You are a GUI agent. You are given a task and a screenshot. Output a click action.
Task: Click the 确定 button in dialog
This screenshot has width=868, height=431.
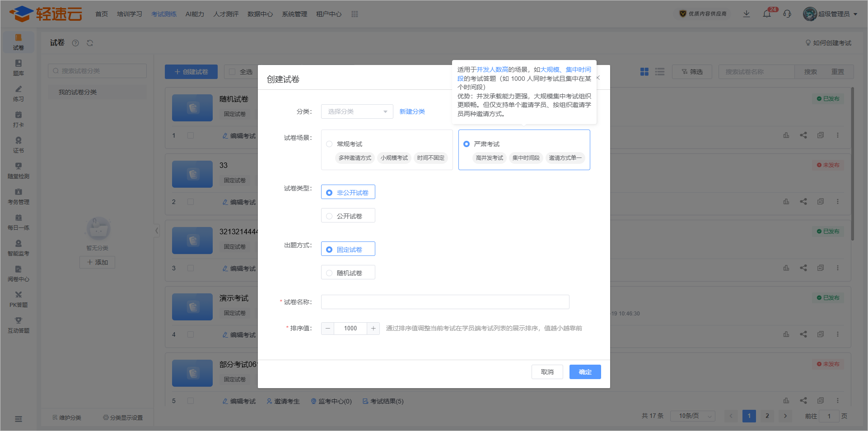pos(585,372)
